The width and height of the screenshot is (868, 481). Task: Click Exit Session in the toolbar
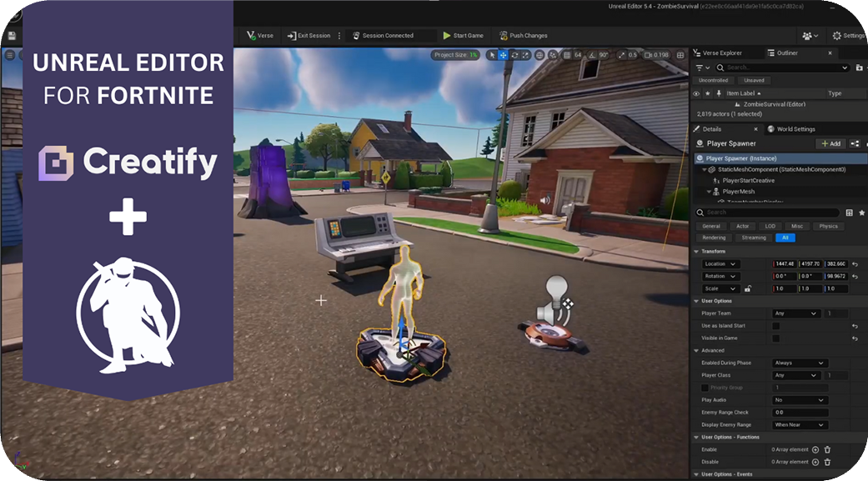309,35
